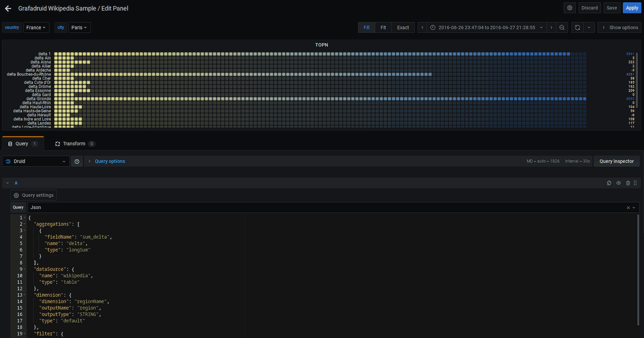644x338 pixels.
Task: Select the Fit display mode
Action: pos(383,27)
